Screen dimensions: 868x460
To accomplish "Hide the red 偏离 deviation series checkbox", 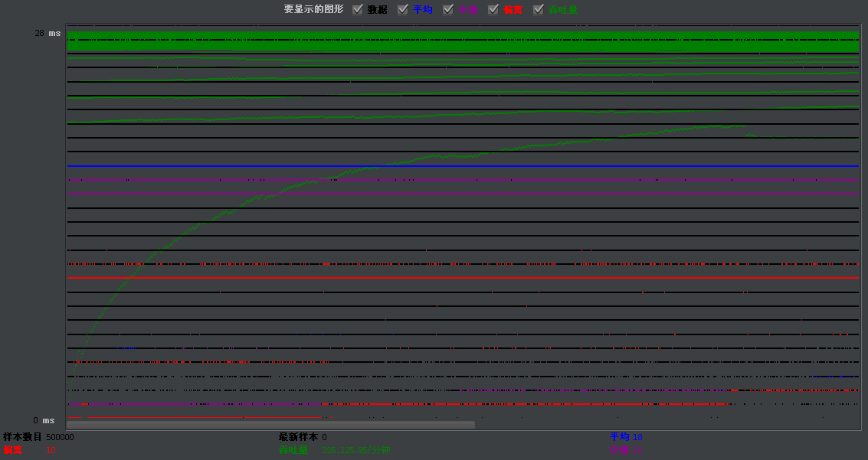I will click(493, 10).
